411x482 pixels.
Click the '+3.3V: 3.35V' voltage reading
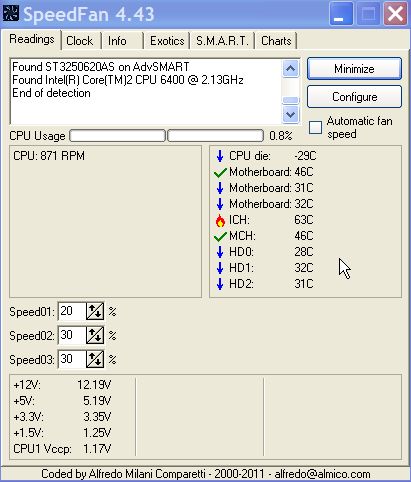(62, 417)
